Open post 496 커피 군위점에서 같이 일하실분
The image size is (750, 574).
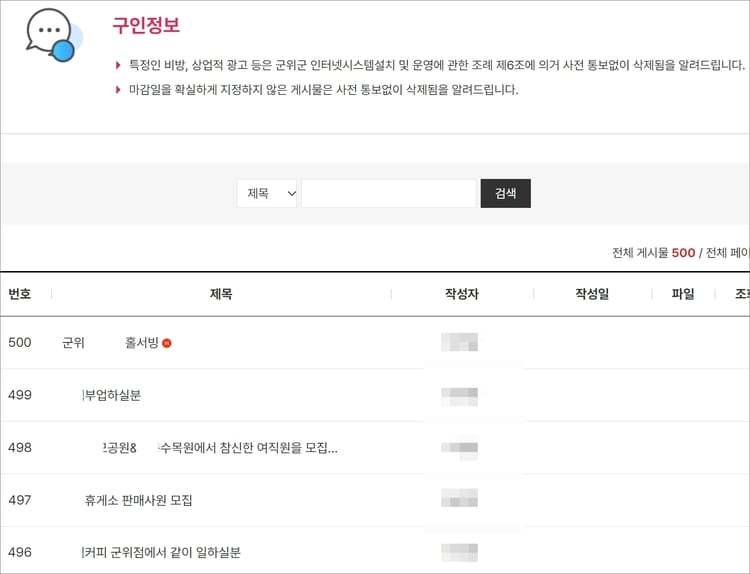(162, 552)
